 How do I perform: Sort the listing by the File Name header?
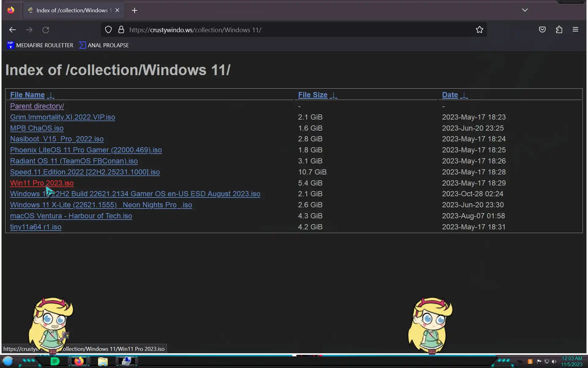click(x=28, y=95)
